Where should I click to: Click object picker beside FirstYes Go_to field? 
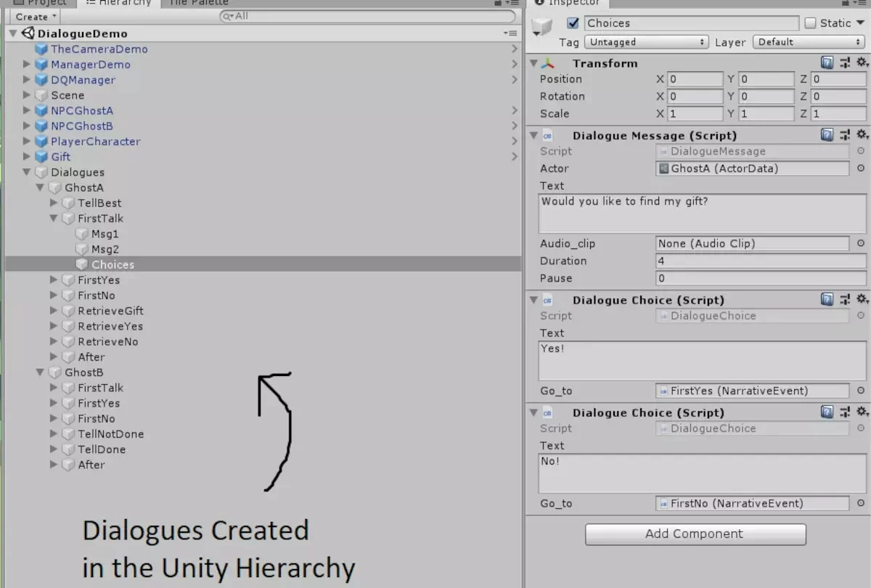point(861,391)
